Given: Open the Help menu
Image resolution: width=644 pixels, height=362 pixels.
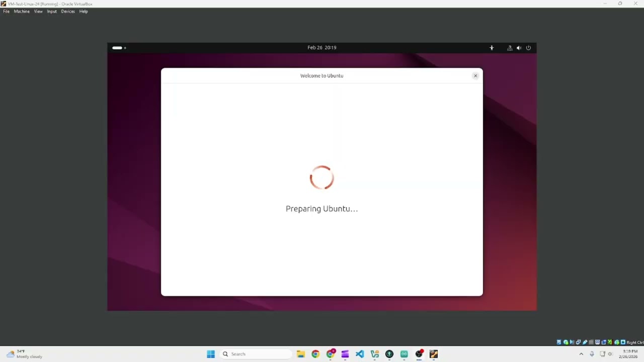Looking at the screenshot, I should (84, 11).
